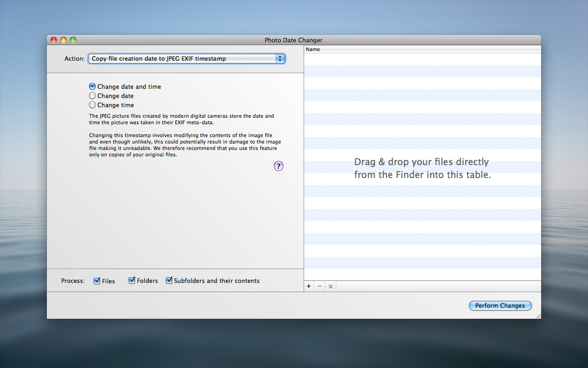This screenshot has width=588, height=368.
Task: Click the Photo Date Changer title
Action: point(294,40)
